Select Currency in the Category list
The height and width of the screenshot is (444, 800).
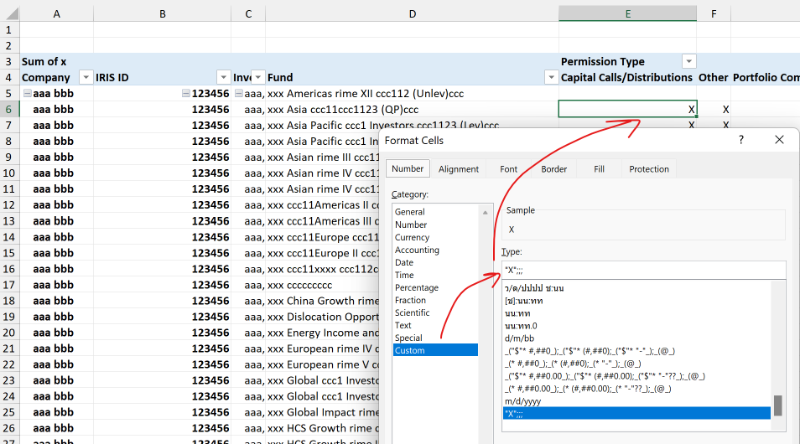coord(412,238)
